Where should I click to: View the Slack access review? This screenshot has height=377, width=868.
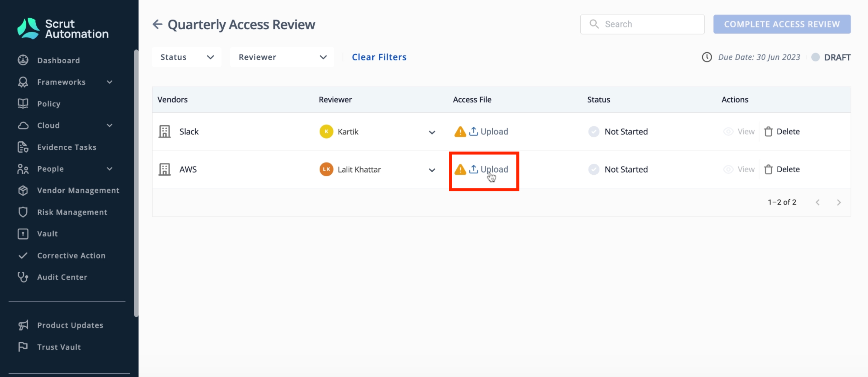pos(739,131)
